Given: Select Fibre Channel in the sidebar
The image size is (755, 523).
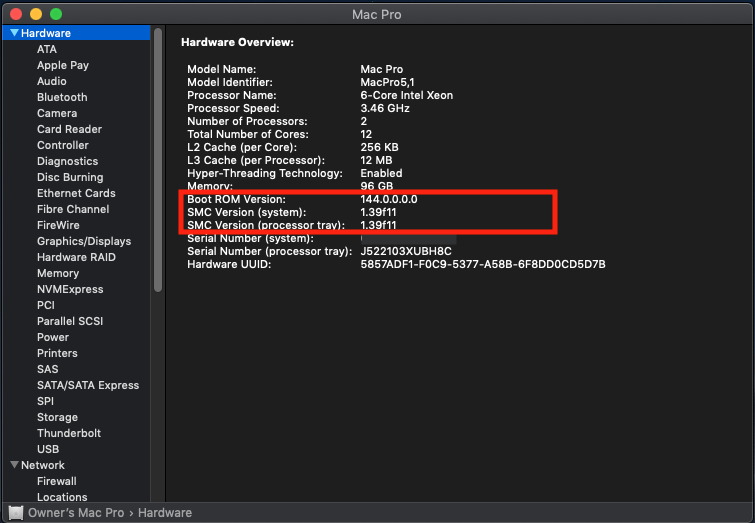Looking at the screenshot, I should [73, 209].
